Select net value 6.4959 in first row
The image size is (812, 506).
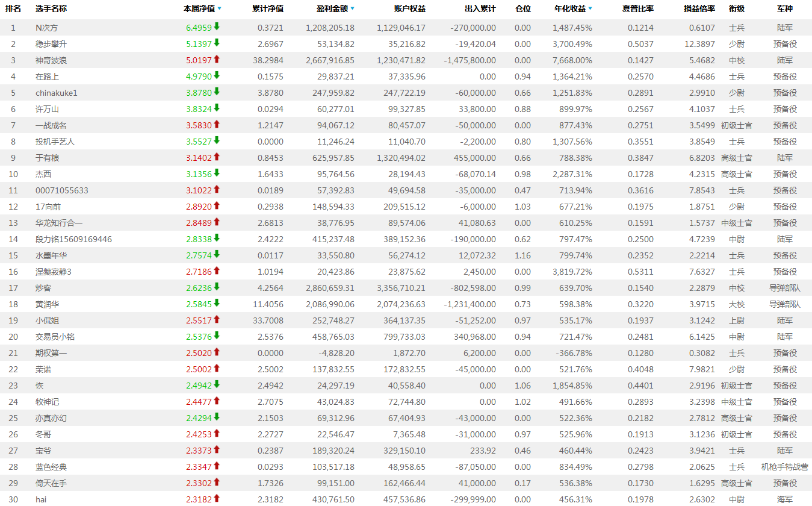[199, 28]
